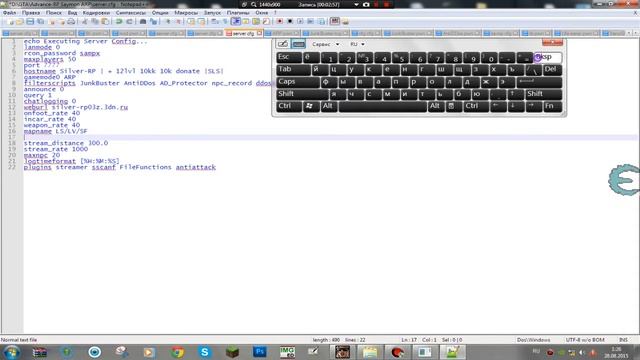The image size is (640, 360).
Task: Toggle right Shift key on the on-screen keyboard
Action: coord(544,94)
